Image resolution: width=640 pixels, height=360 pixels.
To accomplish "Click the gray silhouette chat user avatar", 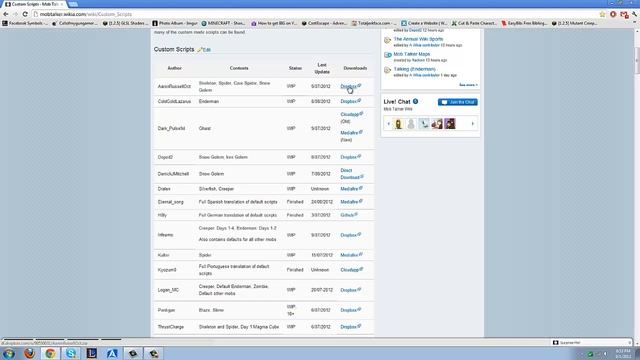I will (x=411, y=124).
